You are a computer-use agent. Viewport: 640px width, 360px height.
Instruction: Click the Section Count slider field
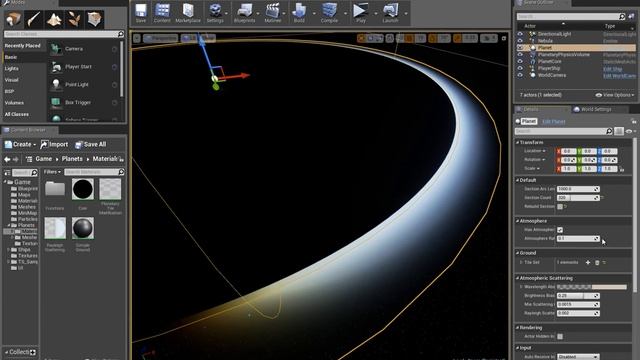click(578, 198)
